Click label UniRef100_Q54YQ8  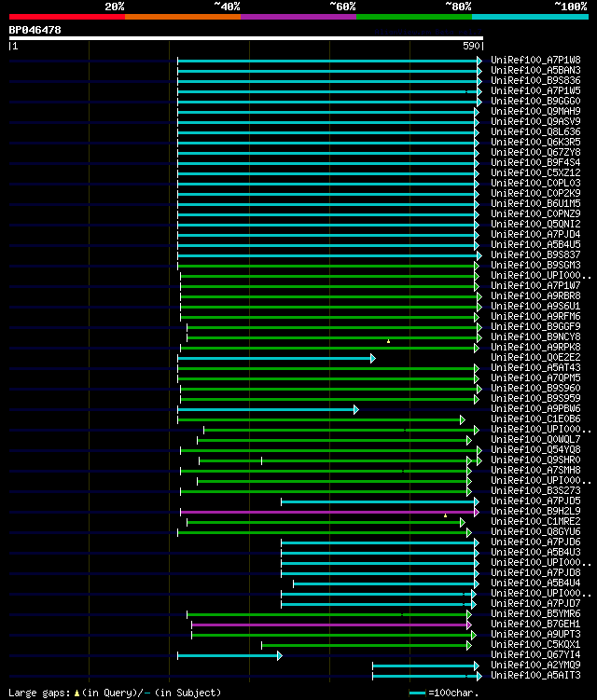(535, 450)
